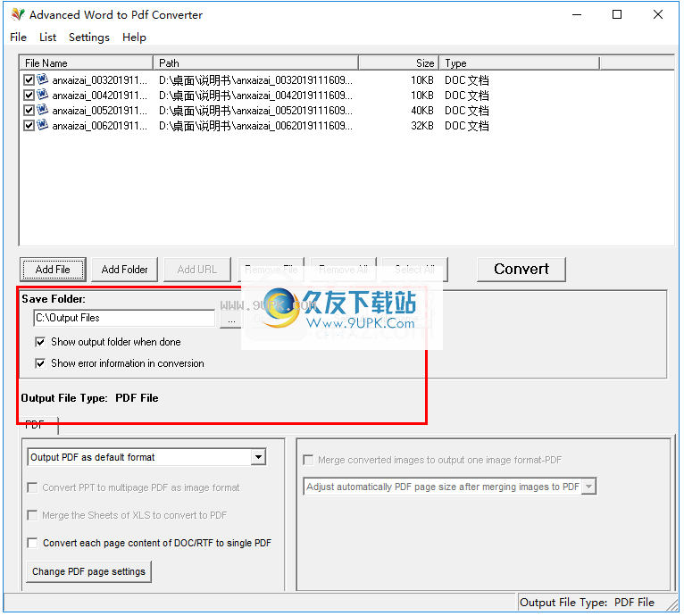Click DOC type cell of anxaizai_003201911 row
This screenshot has width=684, height=616.
coord(467,80)
